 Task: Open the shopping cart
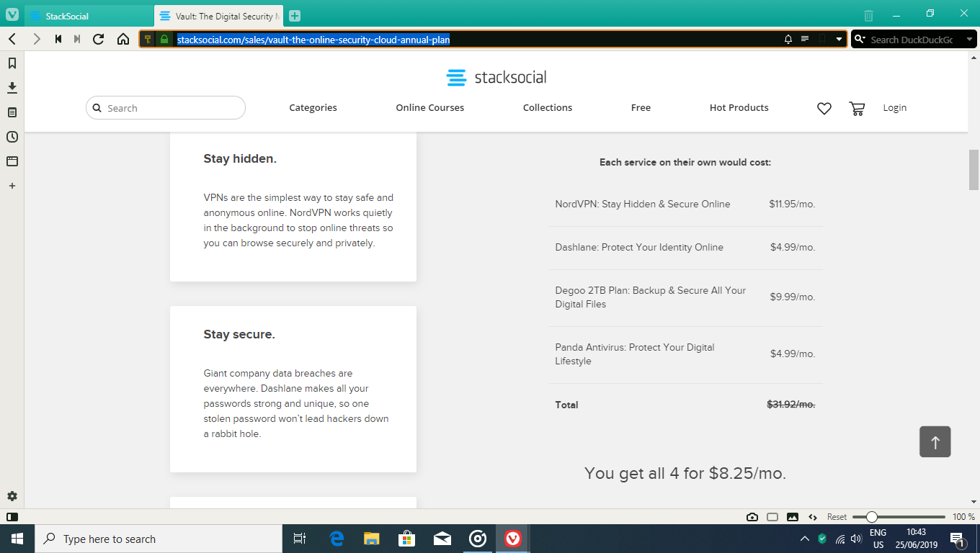[x=857, y=108]
